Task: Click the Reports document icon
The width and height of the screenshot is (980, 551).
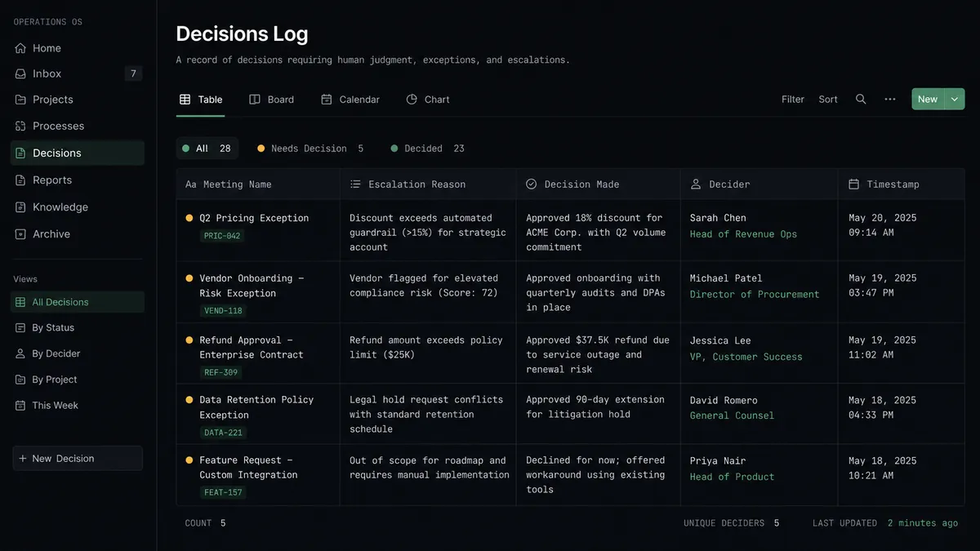Action: pos(20,180)
